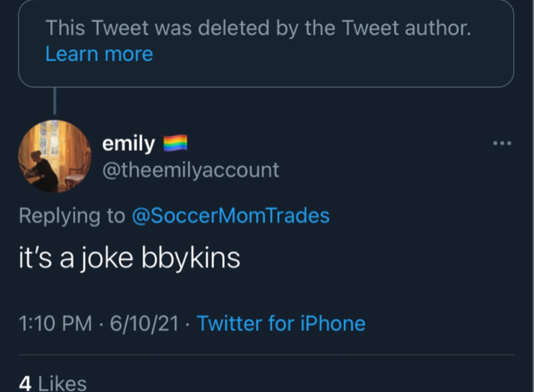Click the Twitter for iPhone source link

[x=281, y=323]
